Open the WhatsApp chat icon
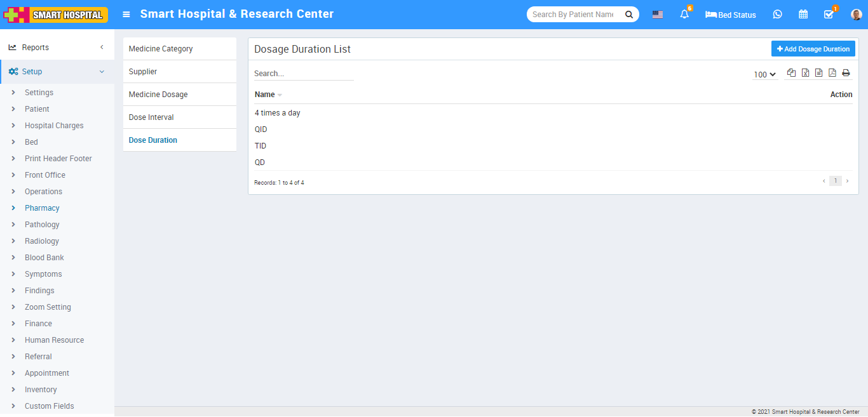Viewport: 868px width, 417px height. pos(778,14)
